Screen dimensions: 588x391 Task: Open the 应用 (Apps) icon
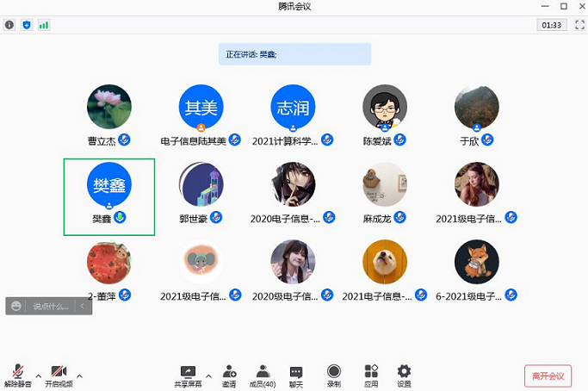371,375
